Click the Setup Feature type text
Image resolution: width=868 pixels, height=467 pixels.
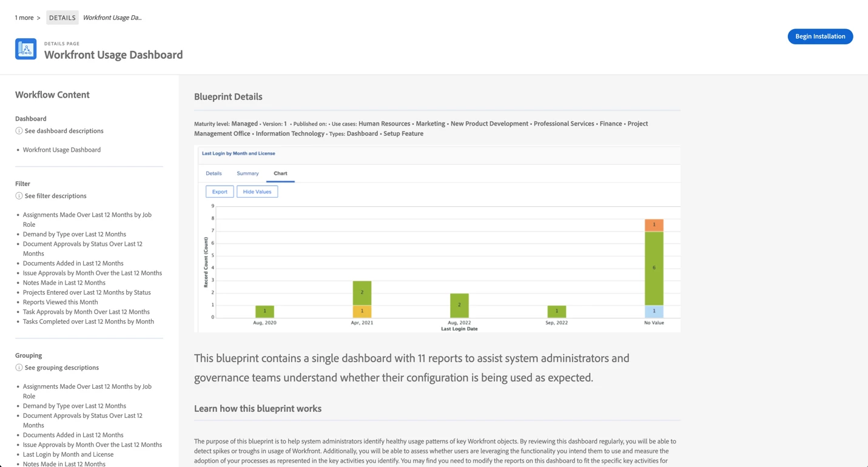(403, 133)
